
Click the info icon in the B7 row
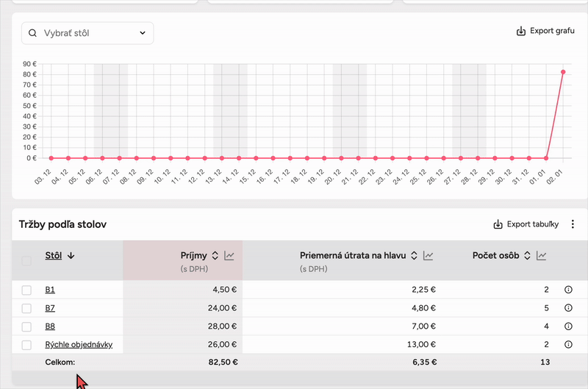568,308
